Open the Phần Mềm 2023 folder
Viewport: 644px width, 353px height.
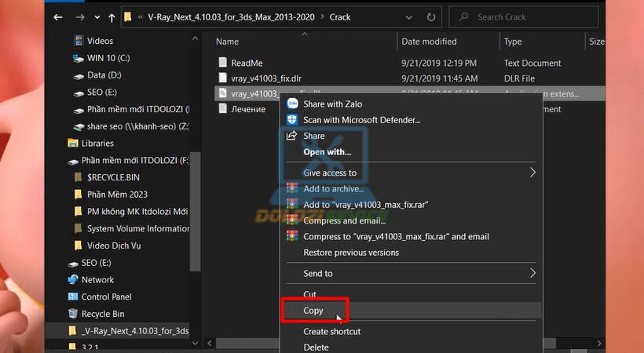pos(117,195)
